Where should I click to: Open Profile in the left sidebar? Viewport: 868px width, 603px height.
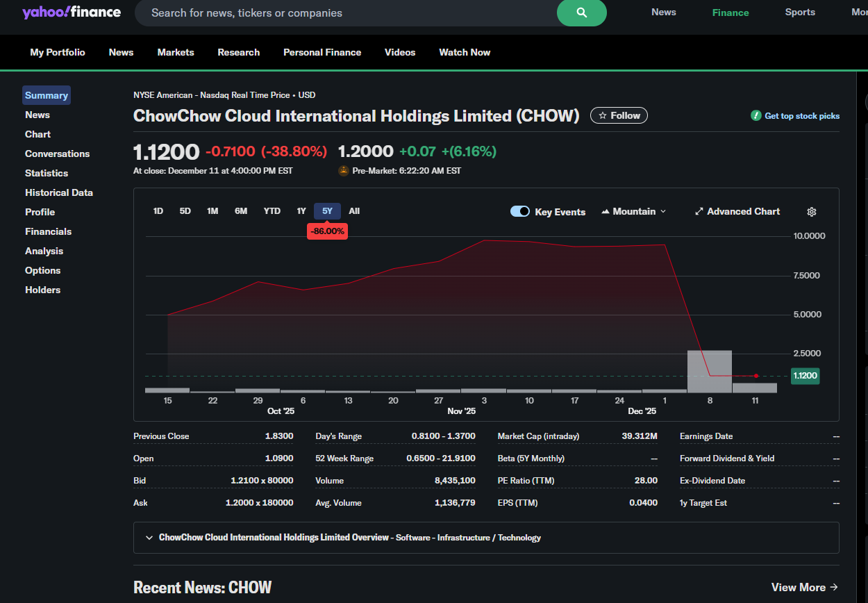pyautogui.click(x=40, y=213)
